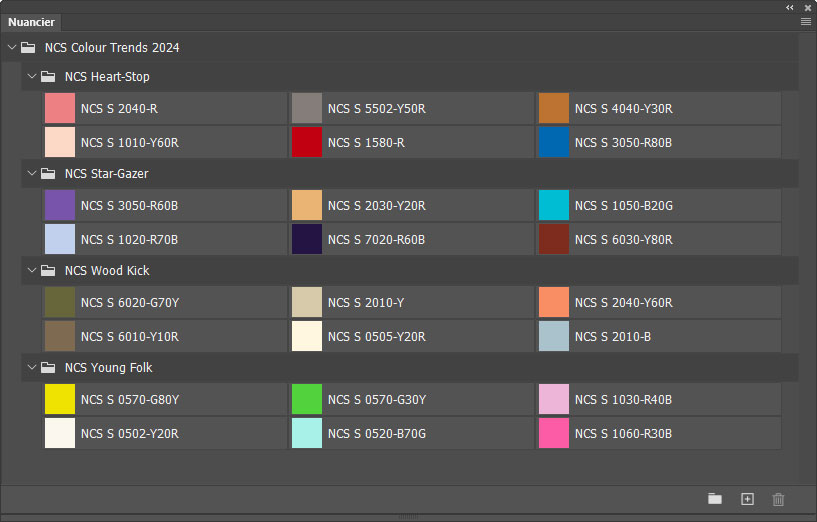Pick the red NCS S 1580-R swatch

coord(307,142)
